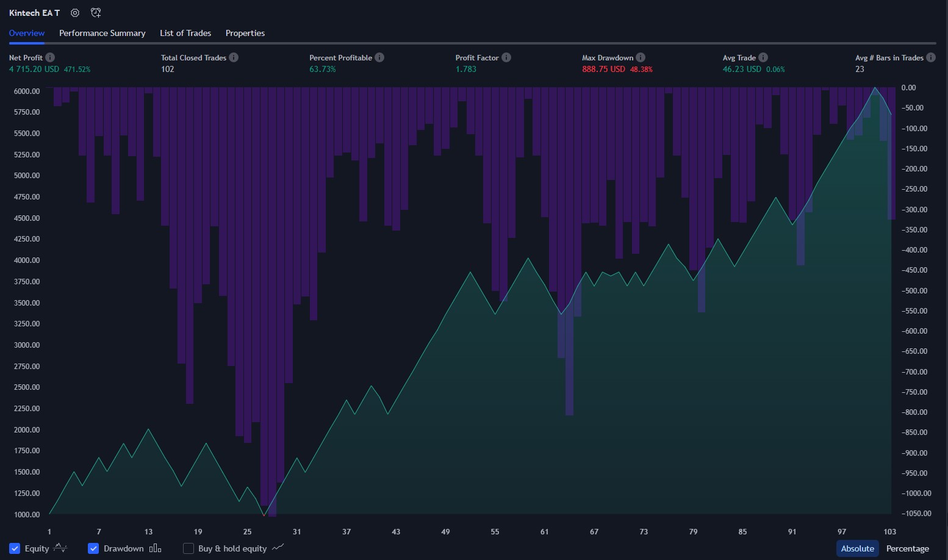Click the 46.23 USD average trade value
948x560 pixels.
coord(742,69)
